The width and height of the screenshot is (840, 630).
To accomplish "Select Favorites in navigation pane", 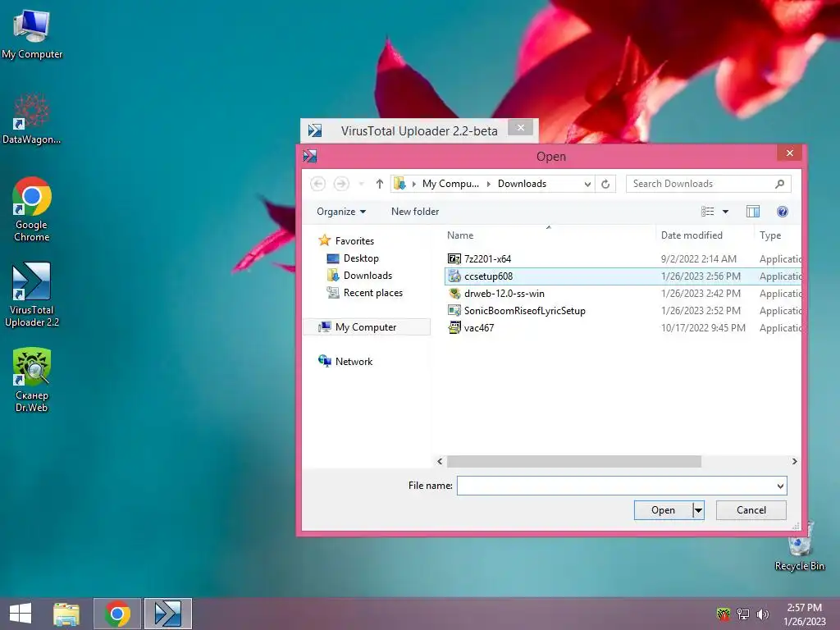I will click(x=346, y=240).
